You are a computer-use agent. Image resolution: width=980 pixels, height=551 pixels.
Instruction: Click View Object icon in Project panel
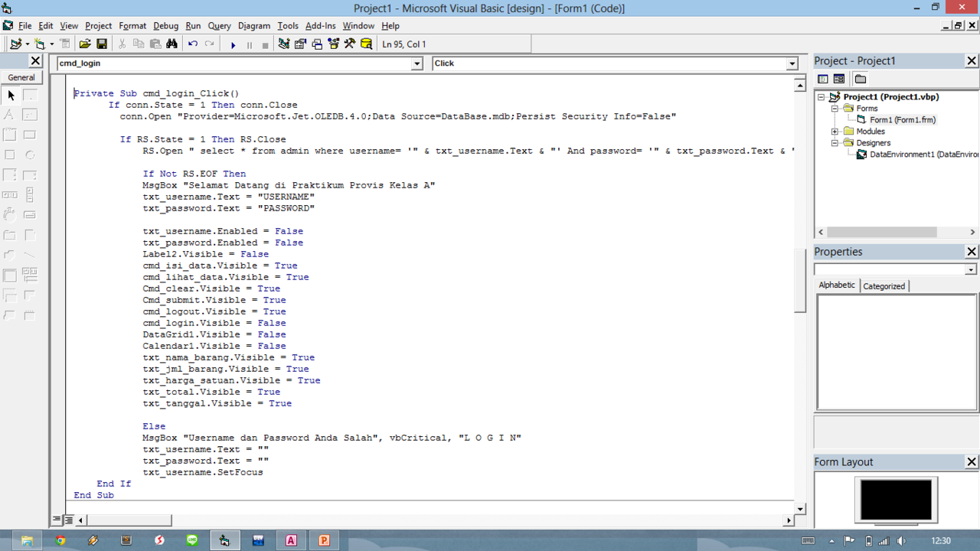pos(839,79)
